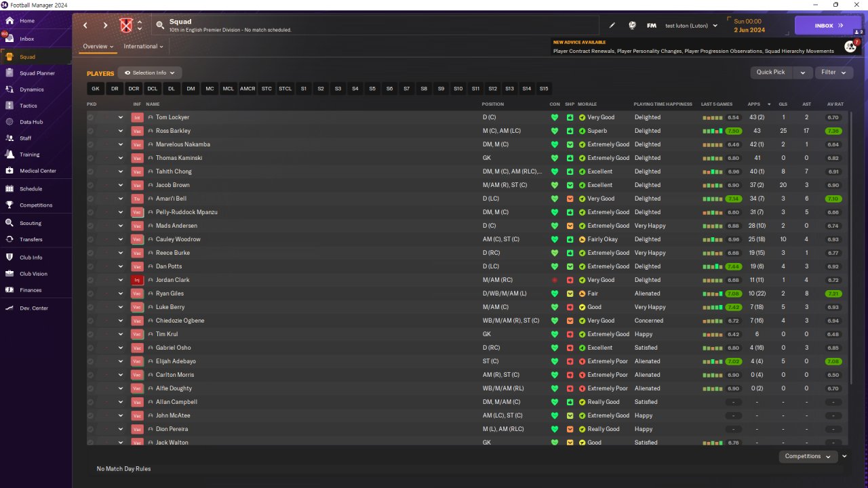
Task: Open the Medical Center sidebar icon
Action: [x=9, y=171]
